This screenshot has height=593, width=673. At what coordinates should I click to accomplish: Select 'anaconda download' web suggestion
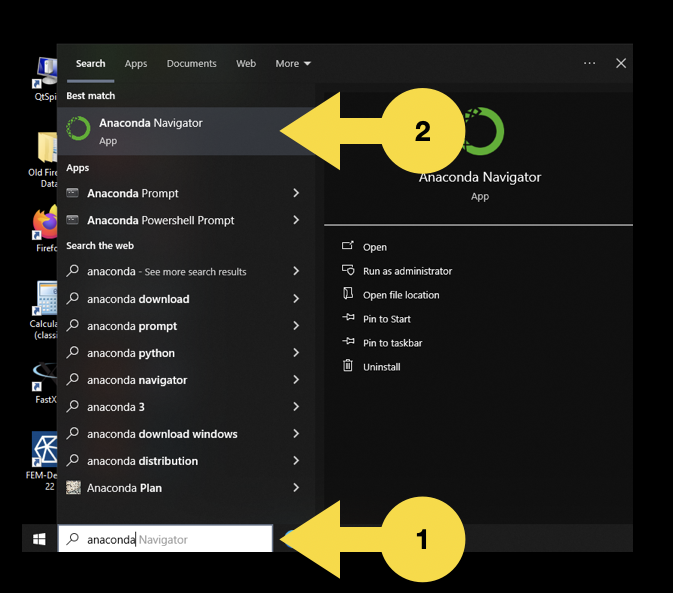186,299
